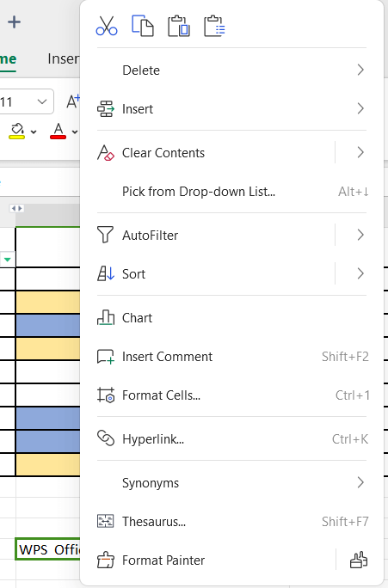Open the font size dropdown

point(42,101)
